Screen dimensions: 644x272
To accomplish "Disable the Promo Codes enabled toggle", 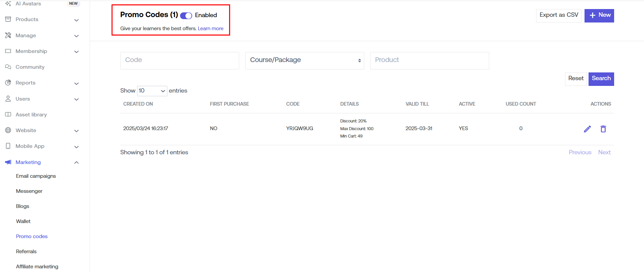I will [186, 15].
